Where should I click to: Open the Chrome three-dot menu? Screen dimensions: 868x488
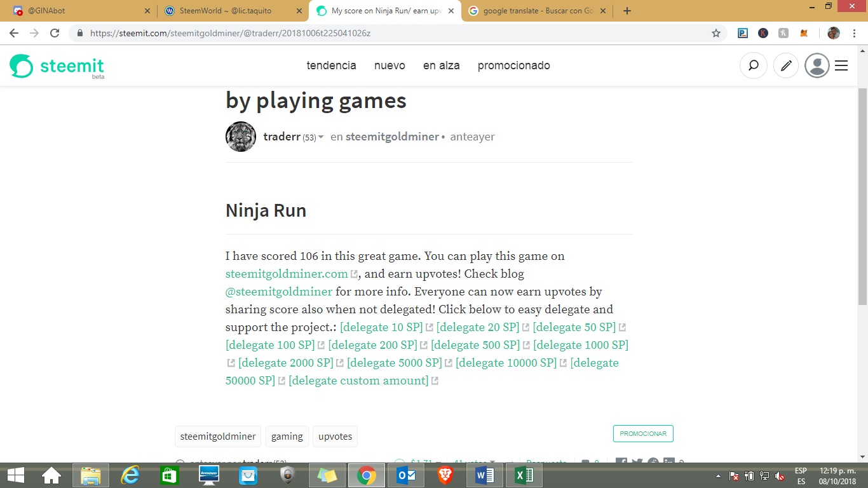coord(854,33)
